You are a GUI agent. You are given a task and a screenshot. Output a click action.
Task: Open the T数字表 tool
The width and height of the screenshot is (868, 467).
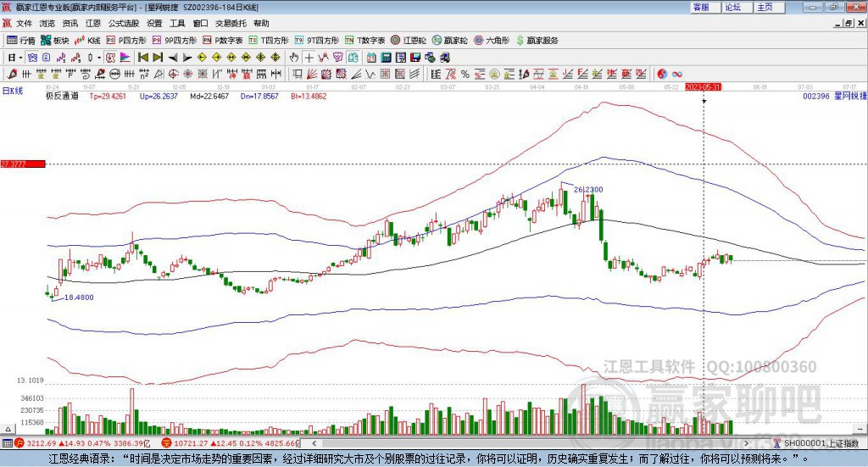pyautogui.click(x=364, y=41)
